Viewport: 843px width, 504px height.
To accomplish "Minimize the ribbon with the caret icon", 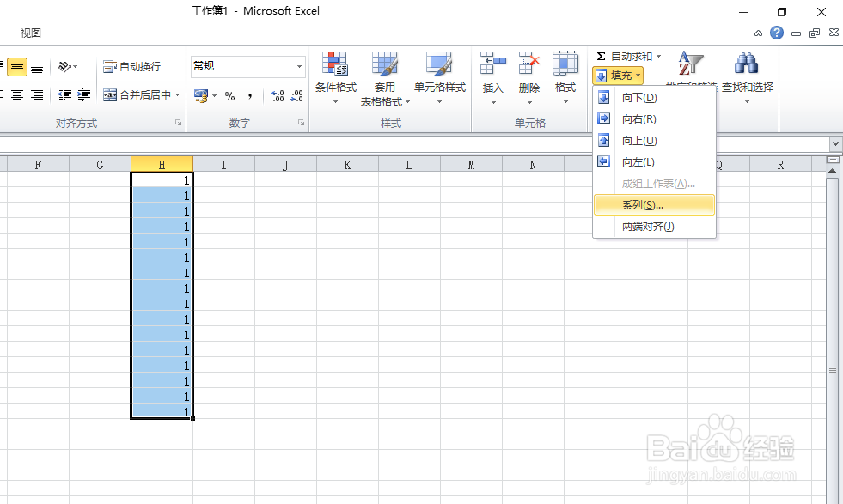I will (x=758, y=33).
